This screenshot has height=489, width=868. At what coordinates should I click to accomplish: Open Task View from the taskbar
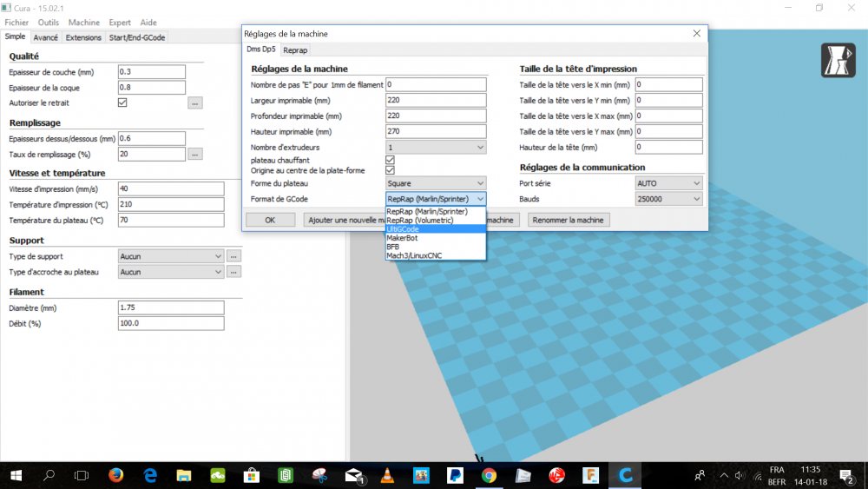point(82,475)
